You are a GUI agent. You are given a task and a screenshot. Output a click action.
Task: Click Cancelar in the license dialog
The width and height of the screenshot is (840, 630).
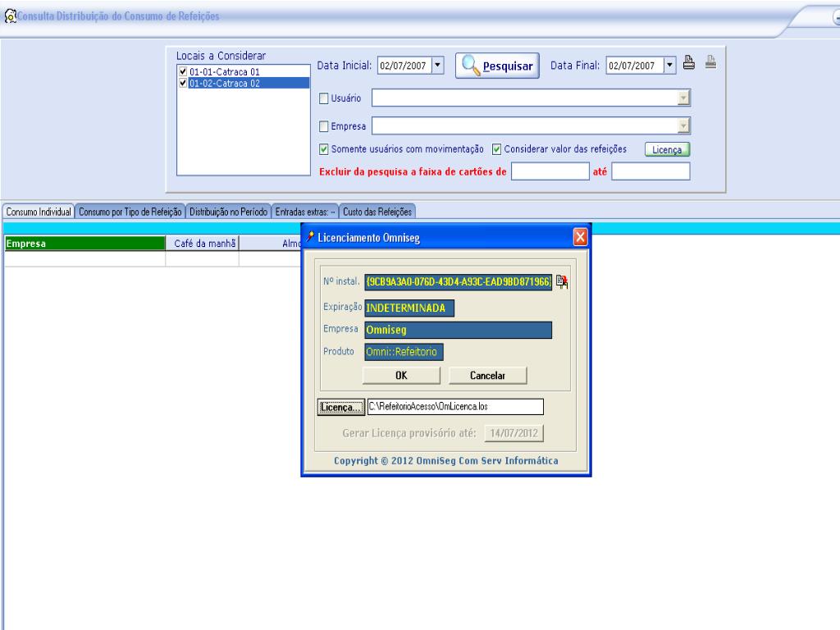pyautogui.click(x=487, y=376)
